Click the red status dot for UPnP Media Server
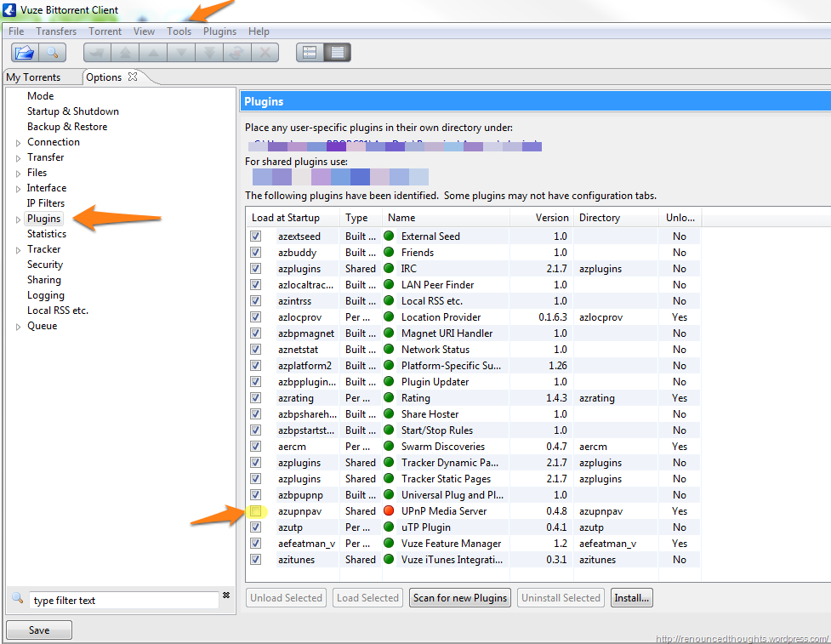Screen dimensions: 831x644 [390, 511]
